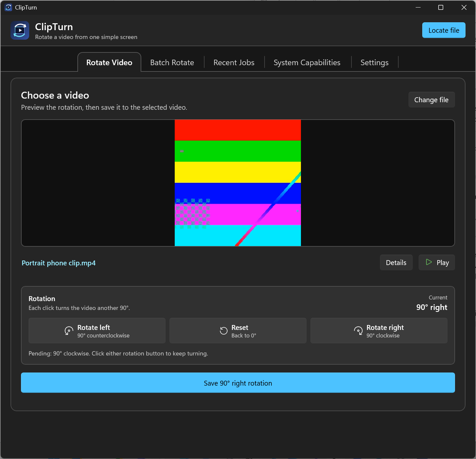Viewport: 476px width, 459px height.
Task: Click the 'Pending: 90° clockwise' status text
Action: coord(118,354)
